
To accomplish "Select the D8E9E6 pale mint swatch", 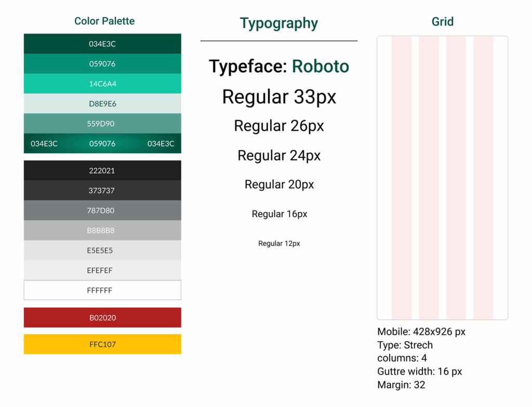I will (x=102, y=103).
